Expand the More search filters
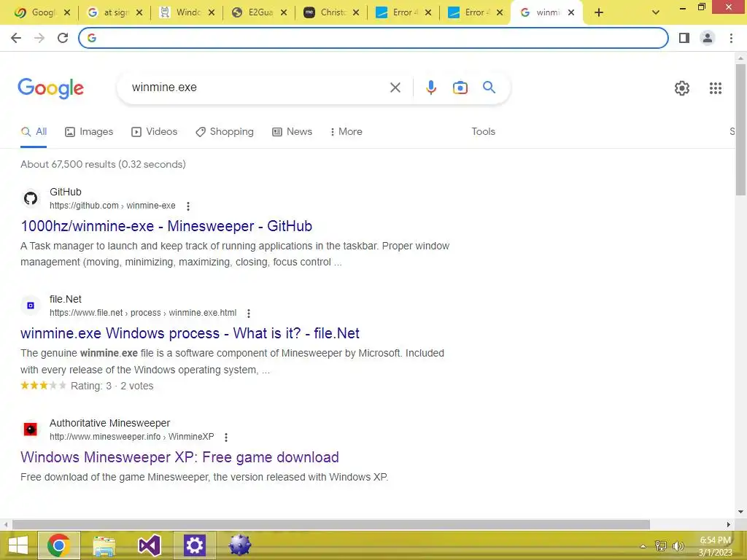 (x=347, y=132)
